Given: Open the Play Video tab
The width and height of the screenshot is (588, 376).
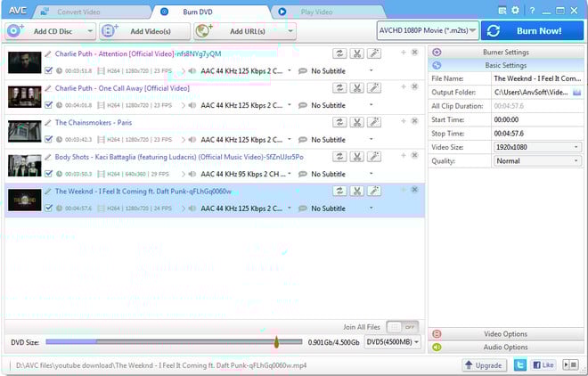Looking at the screenshot, I should tap(316, 12).
